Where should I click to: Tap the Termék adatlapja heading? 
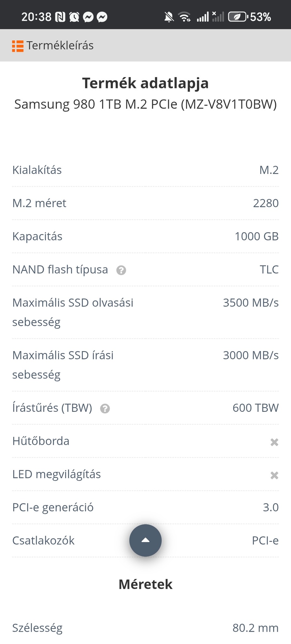pos(145,83)
